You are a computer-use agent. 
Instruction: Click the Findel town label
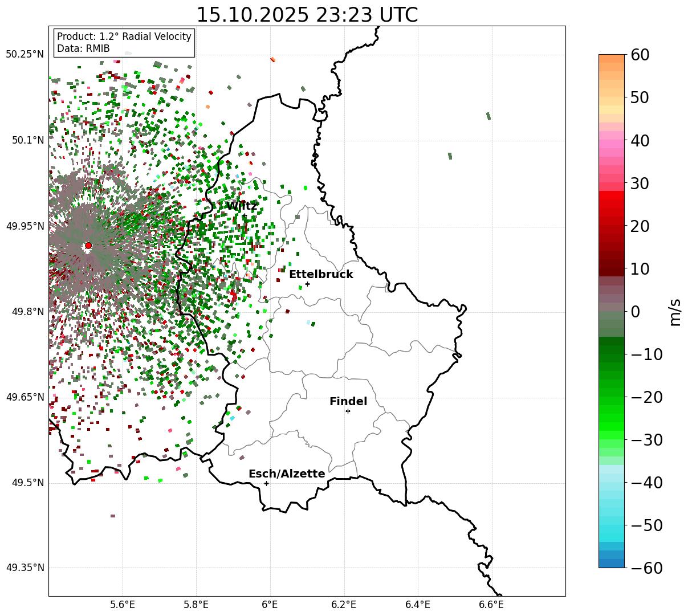tap(348, 402)
